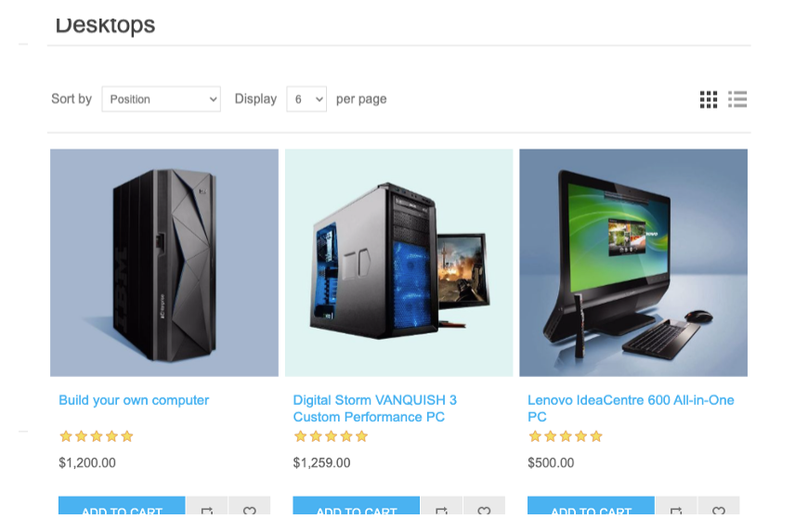Add Build your own computer to cart
The width and height of the screenshot is (808, 532).
122,505
